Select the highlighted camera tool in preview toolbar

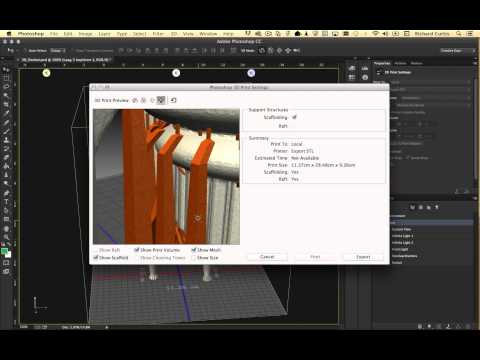pyautogui.click(x=161, y=100)
